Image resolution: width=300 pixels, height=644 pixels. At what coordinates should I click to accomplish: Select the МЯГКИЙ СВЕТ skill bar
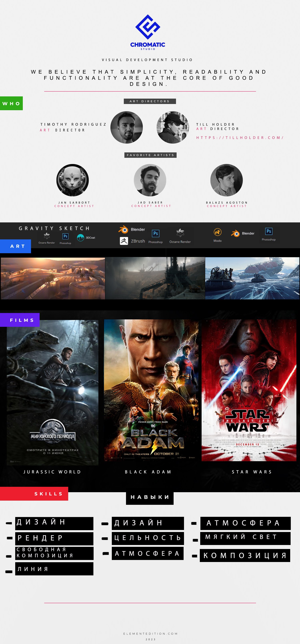(245, 538)
